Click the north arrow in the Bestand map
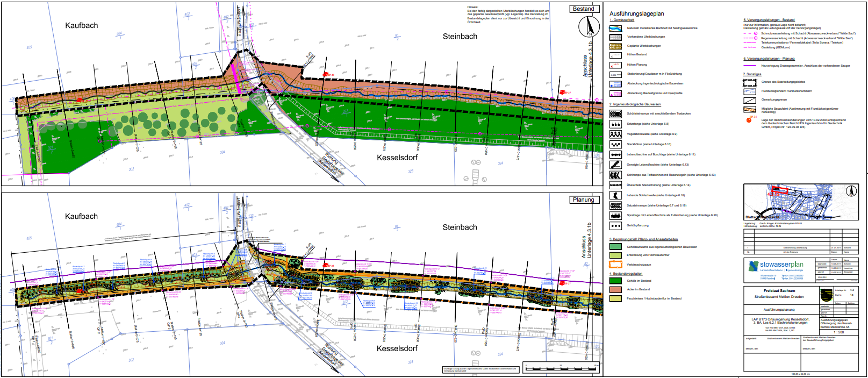 coord(589,27)
